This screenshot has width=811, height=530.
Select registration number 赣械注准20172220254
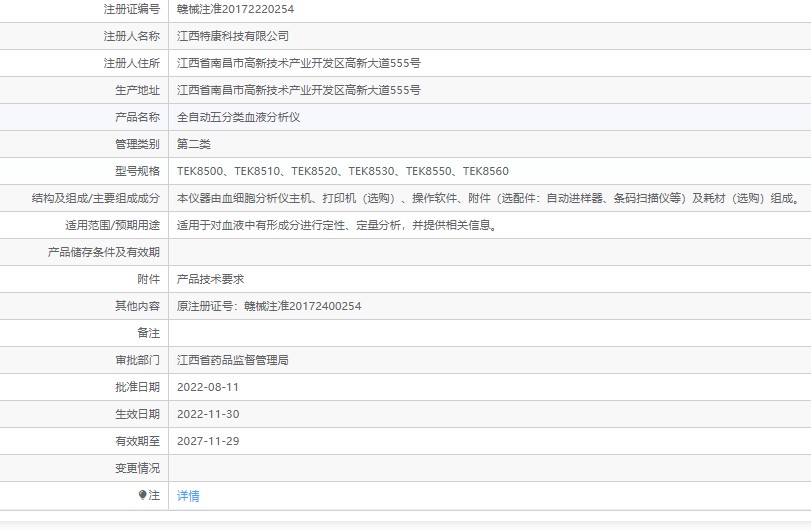(x=235, y=9)
